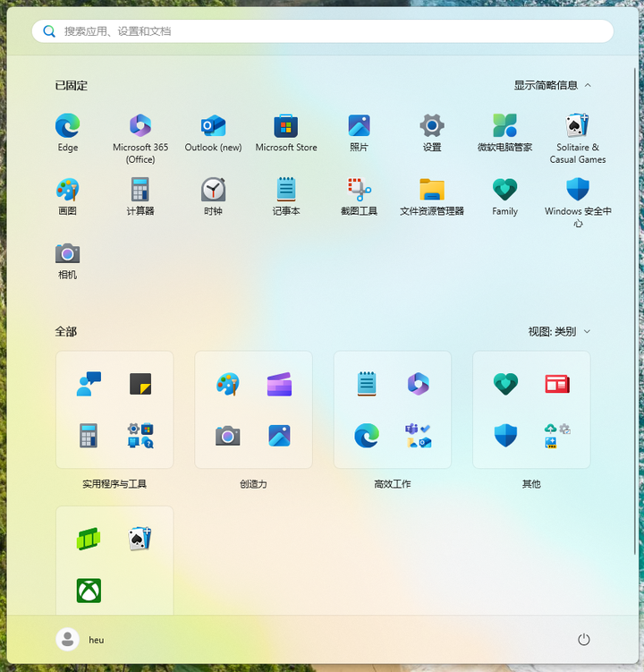This screenshot has width=644, height=672.
Task: Open Microsoft Store
Action: coord(286,132)
